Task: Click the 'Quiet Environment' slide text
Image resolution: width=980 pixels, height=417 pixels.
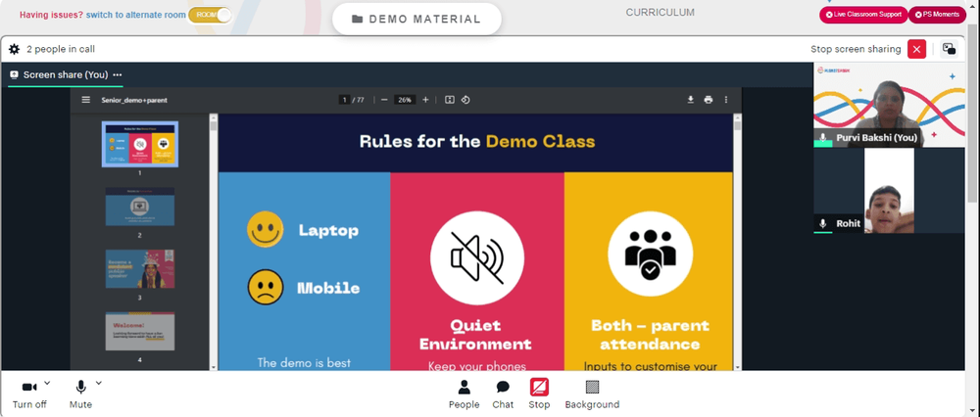Action: click(475, 335)
